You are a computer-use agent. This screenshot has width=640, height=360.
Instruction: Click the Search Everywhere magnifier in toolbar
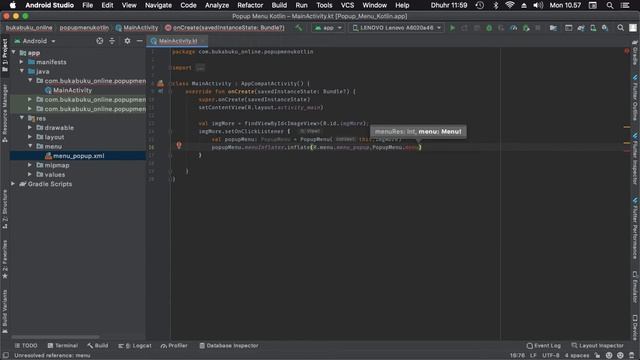click(x=620, y=28)
